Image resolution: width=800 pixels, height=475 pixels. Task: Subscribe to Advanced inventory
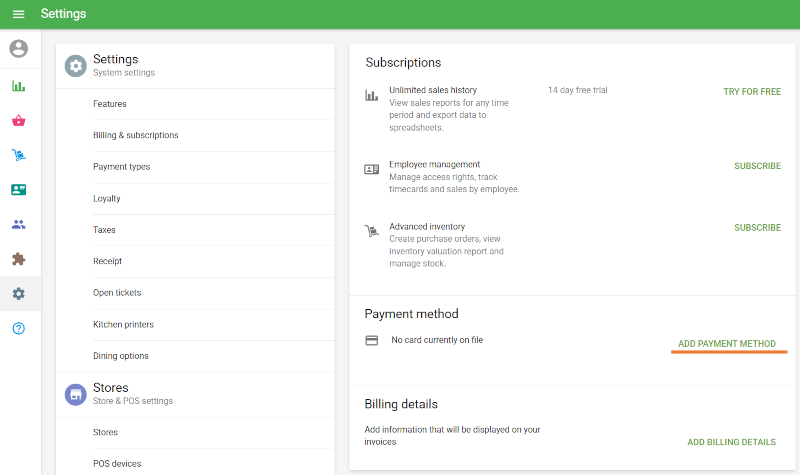click(757, 228)
